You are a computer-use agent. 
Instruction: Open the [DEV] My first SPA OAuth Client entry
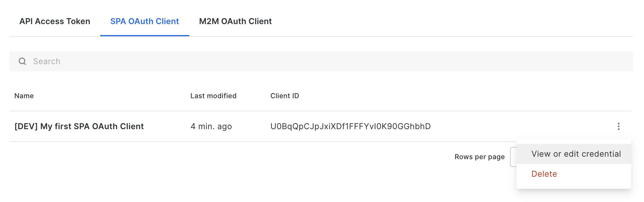pyautogui.click(x=79, y=126)
